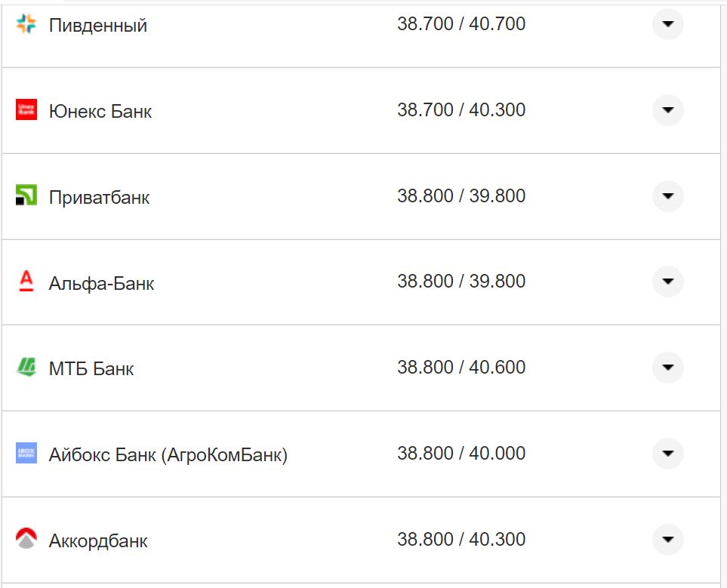
Task: Open the Альфа-Банк dropdown arrow
Action: click(x=667, y=282)
